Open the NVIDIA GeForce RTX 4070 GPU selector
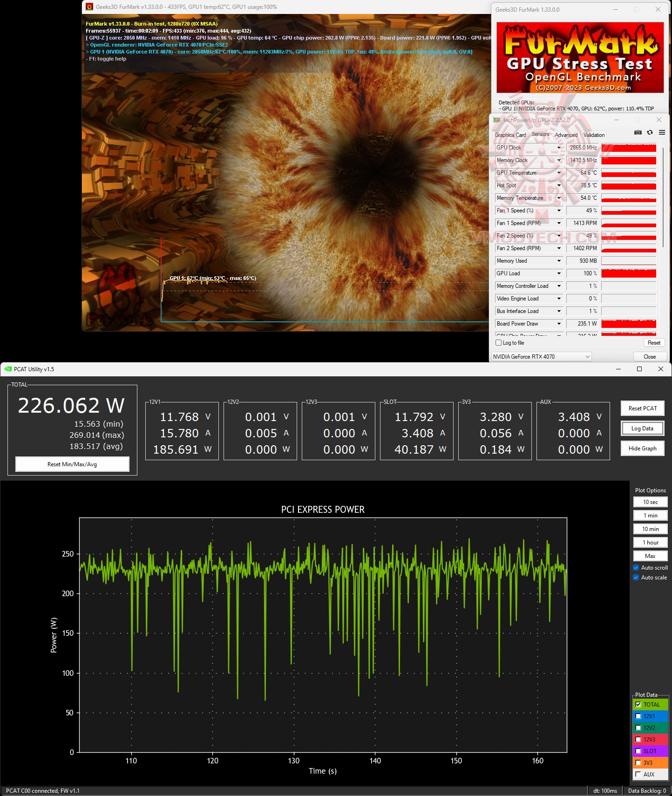The height and width of the screenshot is (796, 672). tap(542, 357)
